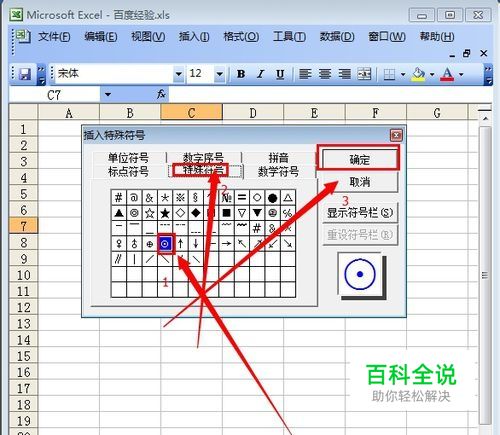Toggle Bold formatting

[x=241, y=74]
